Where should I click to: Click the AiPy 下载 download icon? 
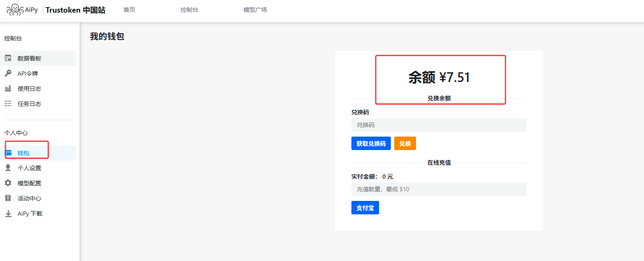8,214
